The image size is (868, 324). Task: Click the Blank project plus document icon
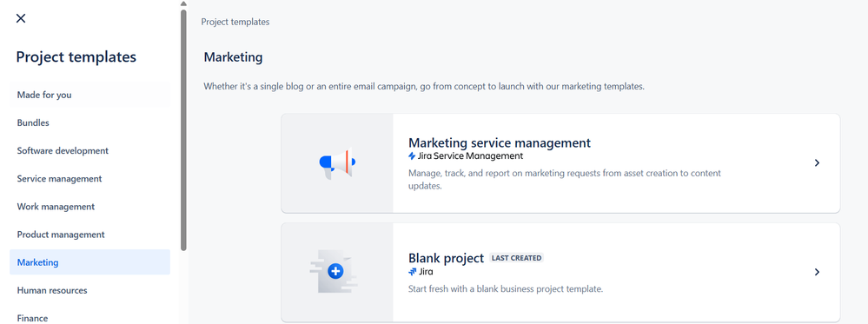(x=334, y=271)
